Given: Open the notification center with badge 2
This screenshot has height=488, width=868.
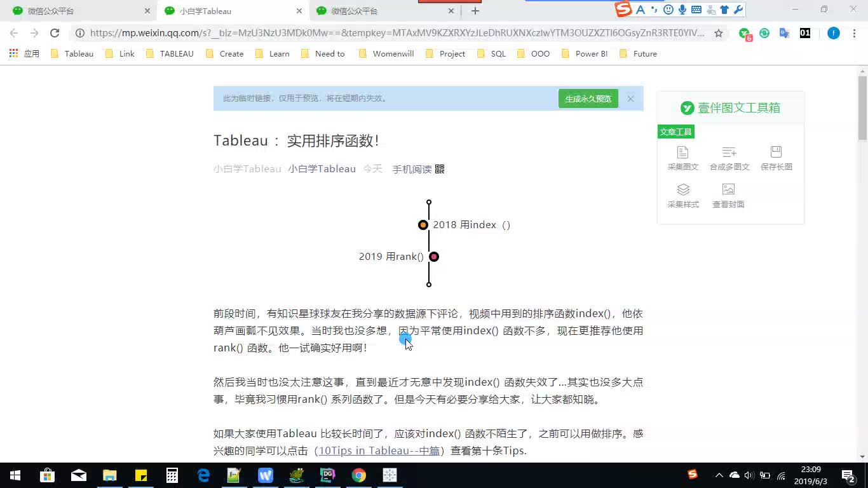Looking at the screenshot, I should coord(848,475).
